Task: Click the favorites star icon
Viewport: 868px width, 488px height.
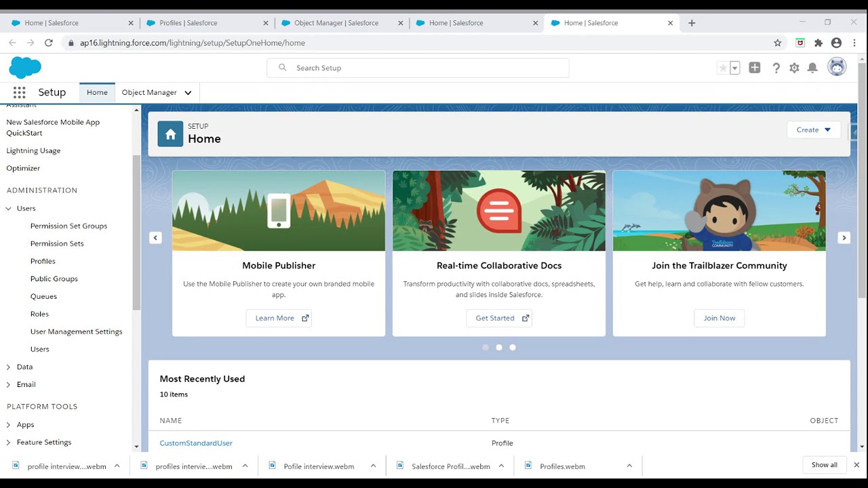Action: tap(723, 68)
